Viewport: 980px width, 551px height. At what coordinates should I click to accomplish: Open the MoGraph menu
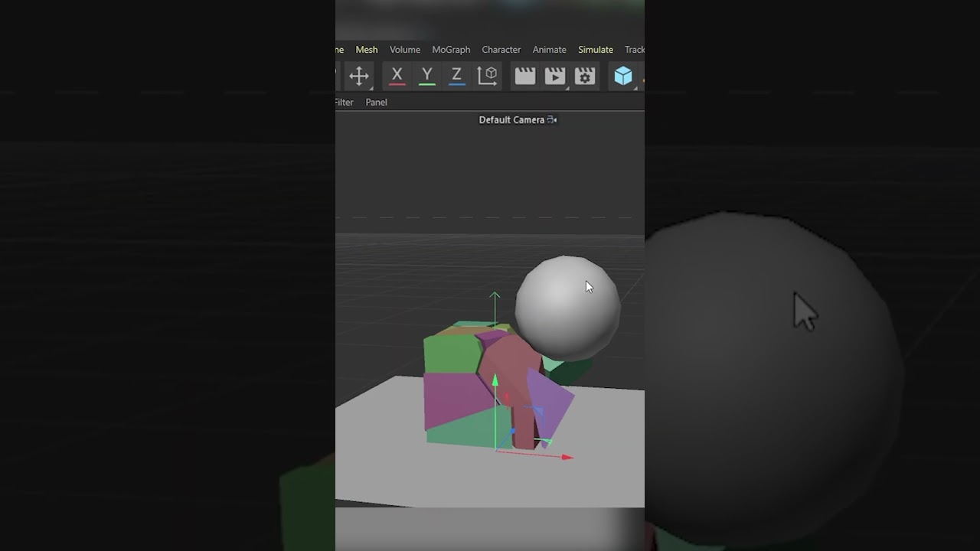click(451, 50)
